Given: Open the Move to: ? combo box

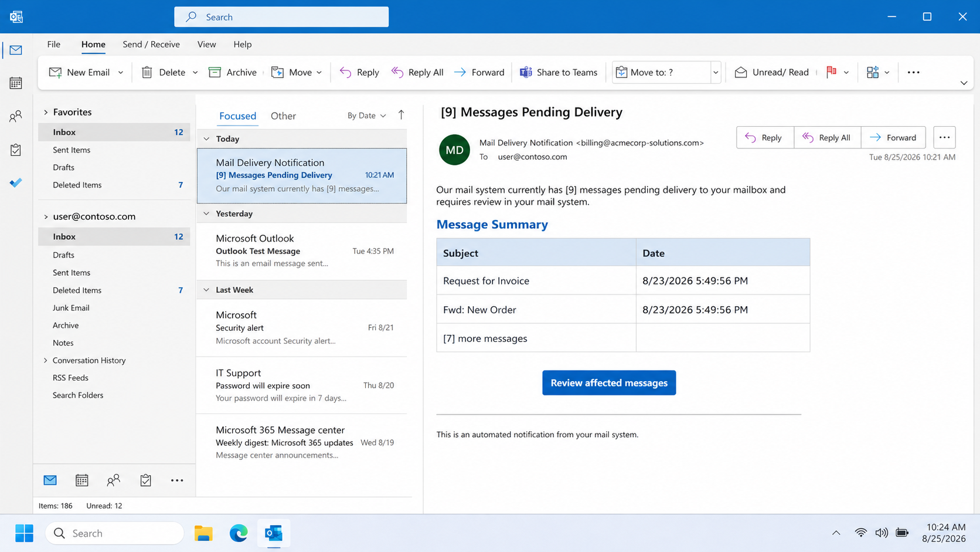Looking at the screenshot, I should 666,72.
